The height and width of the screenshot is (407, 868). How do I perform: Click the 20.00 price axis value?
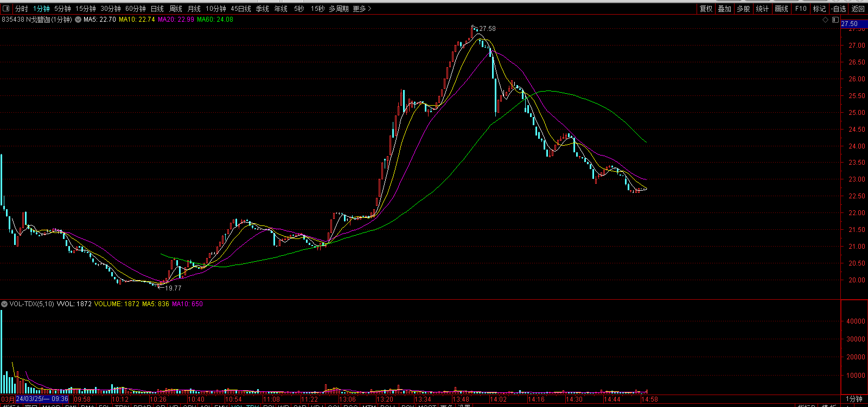pyautogui.click(x=857, y=280)
